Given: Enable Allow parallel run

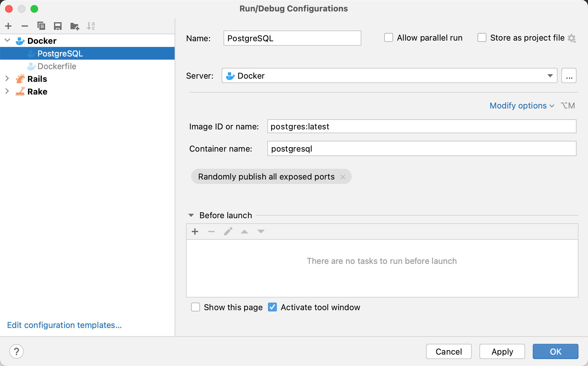Looking at the screenshot, I should coord(388,37).
